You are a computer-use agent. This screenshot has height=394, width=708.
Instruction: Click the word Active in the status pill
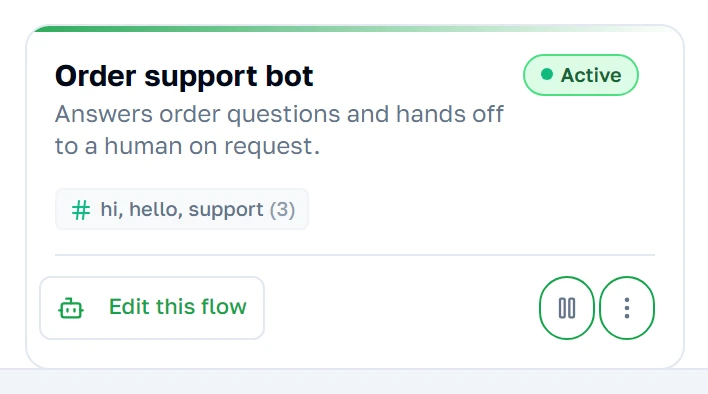(x=591, y=75)
